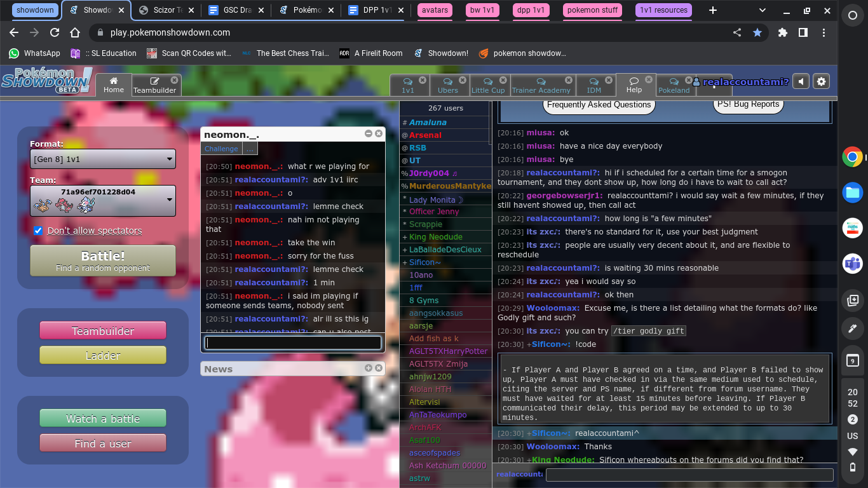Close the IDM room tab
Image resolution: width=868 pixels, height=488 pixels.
tap(609, 80)
